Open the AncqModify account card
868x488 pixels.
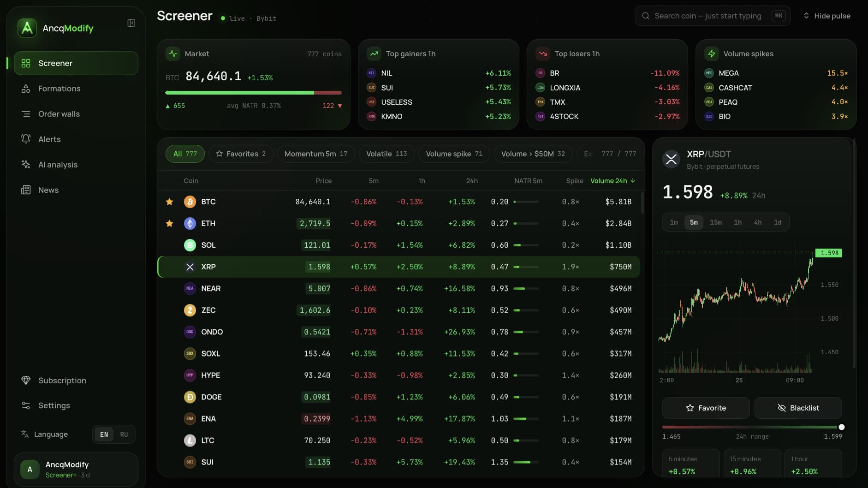[x=76, y=470]
